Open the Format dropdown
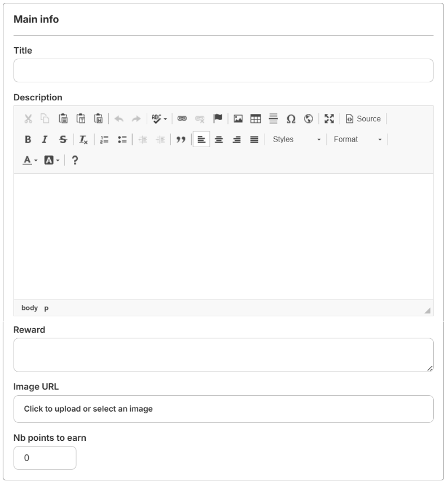Image resolution: width=448 pixels, height=486 pixels. point(357,139)
